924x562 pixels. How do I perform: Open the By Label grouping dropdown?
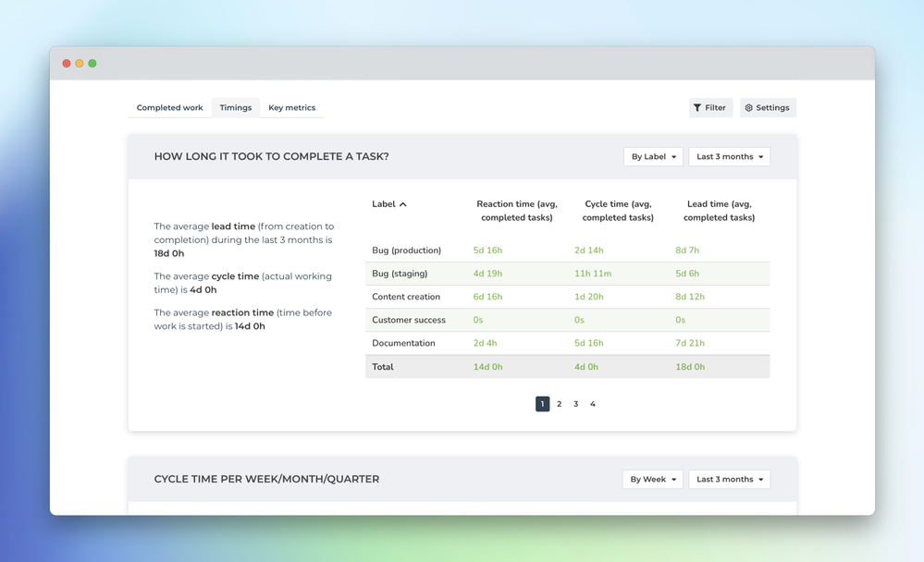[654, 157]
